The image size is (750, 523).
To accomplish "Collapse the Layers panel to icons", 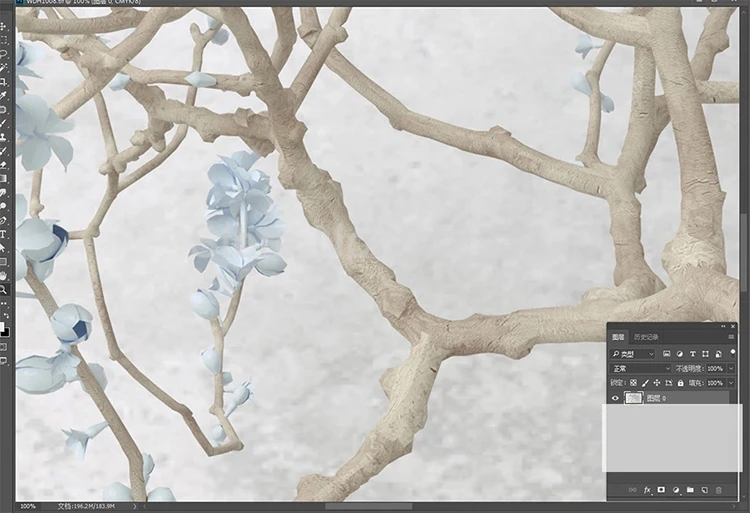I will 723,326.
